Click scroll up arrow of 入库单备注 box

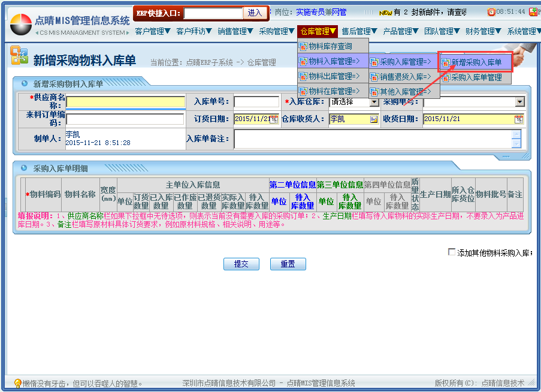click(x=516, y=134)
